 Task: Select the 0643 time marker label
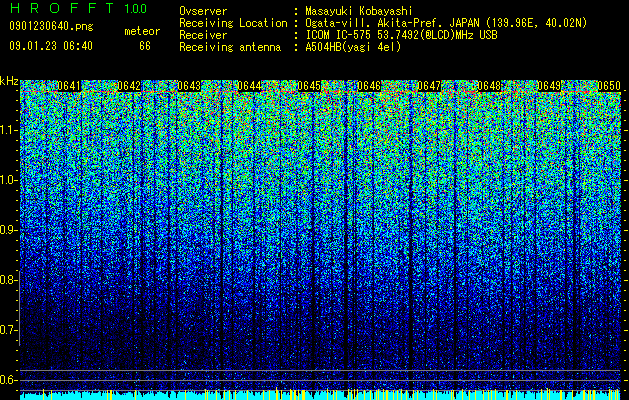pos(189,86)
